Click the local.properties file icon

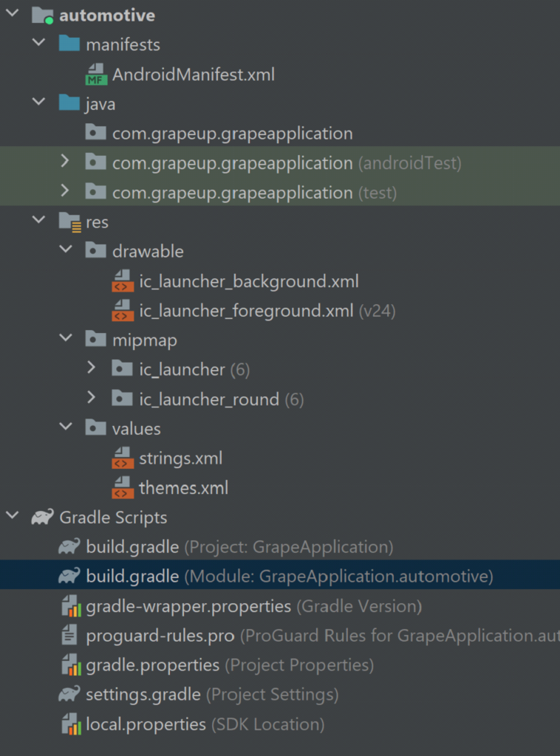click(71, 724)
